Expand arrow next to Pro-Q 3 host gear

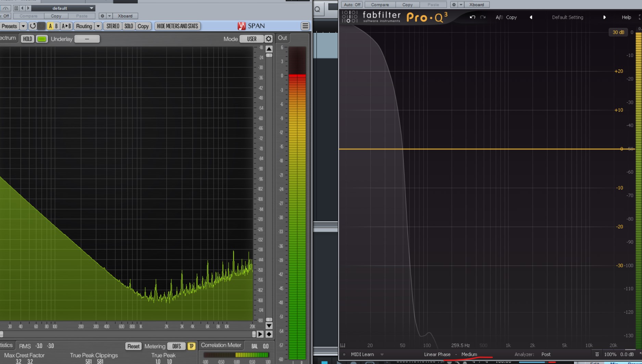461,5
